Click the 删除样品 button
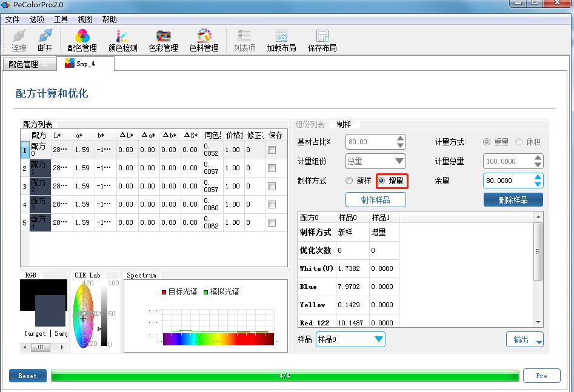The width and height of the screenshot is (574, 392). (513, 200)
